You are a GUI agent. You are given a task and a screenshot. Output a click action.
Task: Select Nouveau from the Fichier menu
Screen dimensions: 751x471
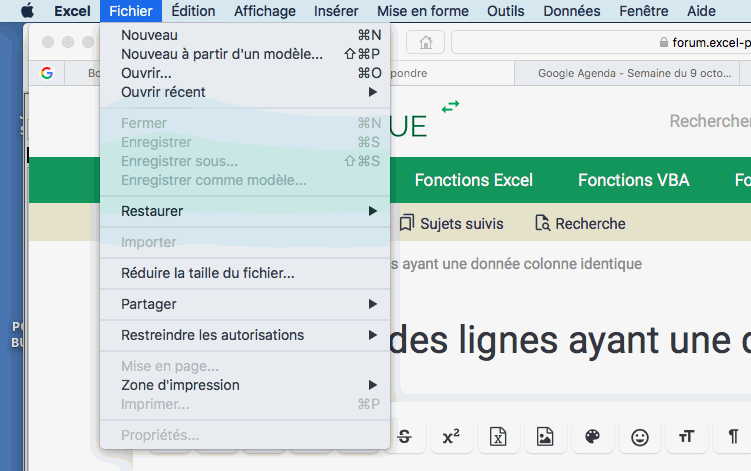click(x=149, y=35)
